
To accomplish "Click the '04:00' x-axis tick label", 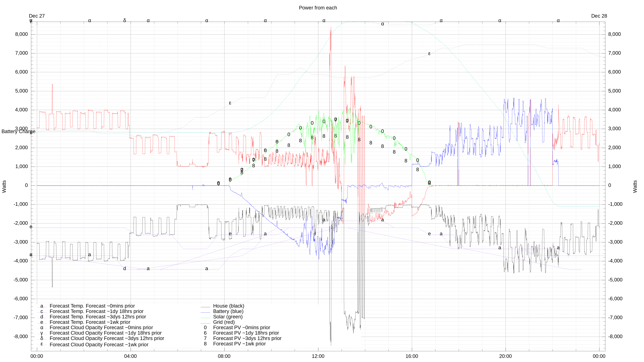I will click(x=131, y=356).
